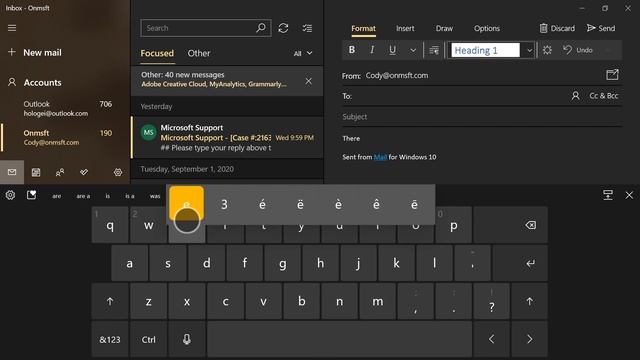640x360 pixels.
Task: Open paragraph formatting icon
Action: pyautogui.click(x=434, y=50)
